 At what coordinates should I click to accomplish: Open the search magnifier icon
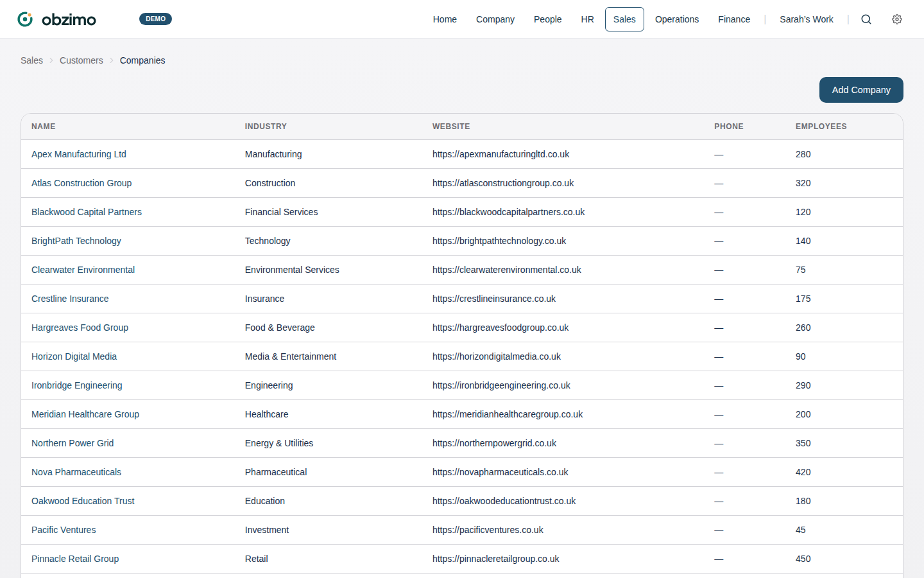pos(866,19)
